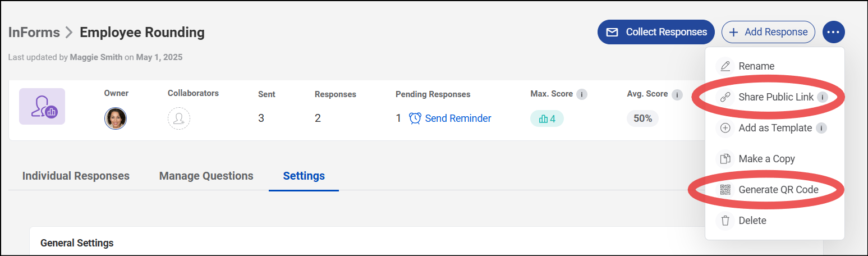Choose Share Public Link menu option
Viewport: 868px width, 256px height.
(x=774, y=97)
